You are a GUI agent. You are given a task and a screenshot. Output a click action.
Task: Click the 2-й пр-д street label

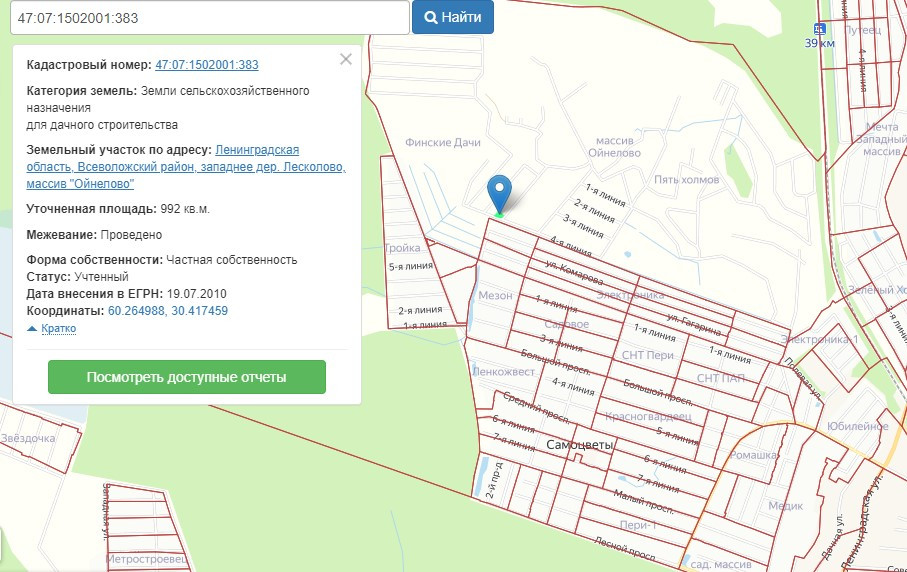pyautogui.click(x=493, y=480)
